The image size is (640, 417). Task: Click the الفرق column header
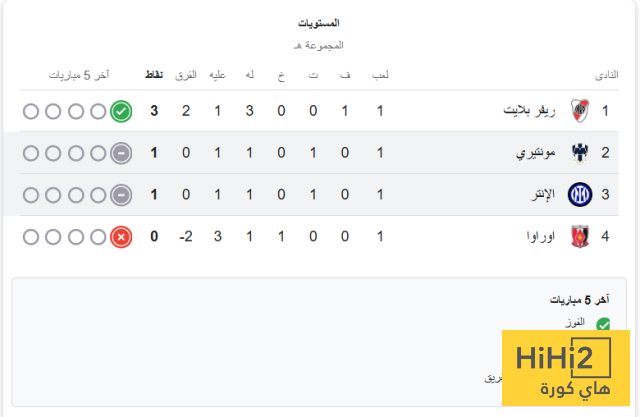click(x=185, y=75)
